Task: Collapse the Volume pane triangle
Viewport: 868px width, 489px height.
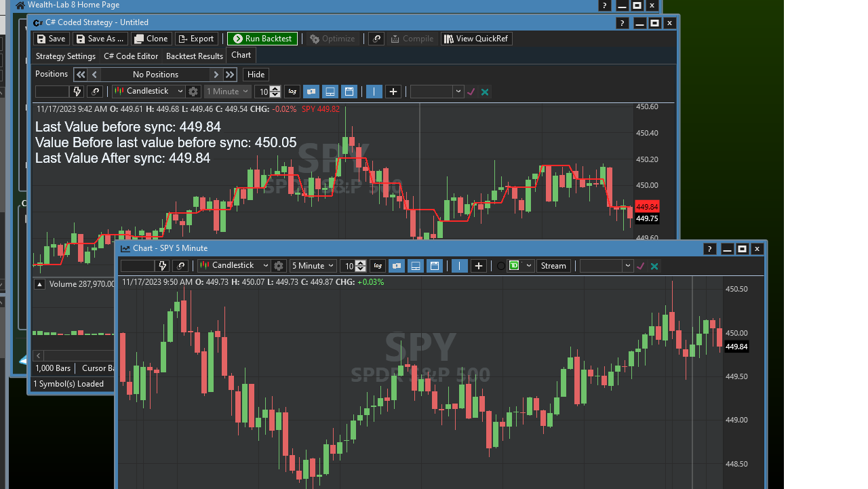Action: tap(40, 284)
